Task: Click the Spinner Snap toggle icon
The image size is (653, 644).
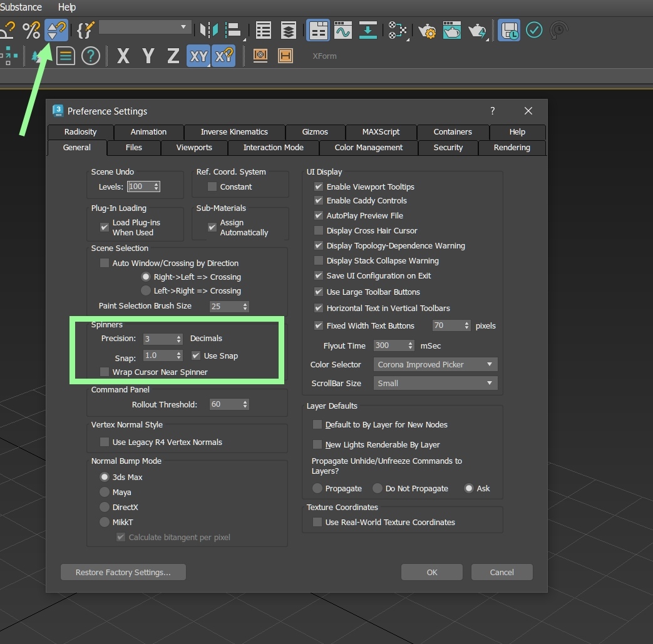Action: pyautogui.click(x=56, y=31)
